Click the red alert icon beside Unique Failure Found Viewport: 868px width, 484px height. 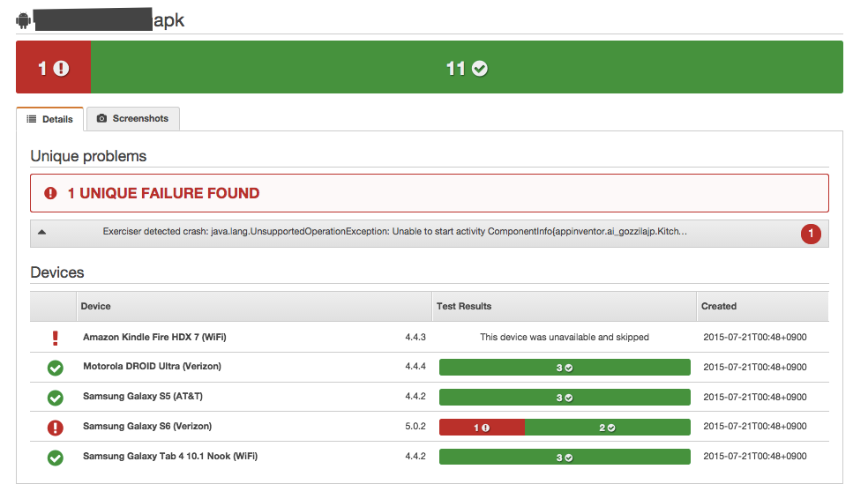[x=50, y=193]
